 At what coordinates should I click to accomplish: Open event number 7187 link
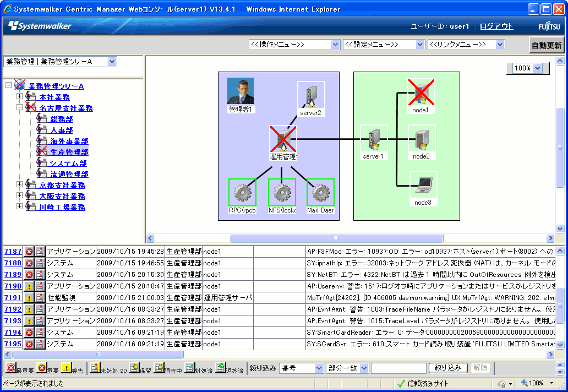coord(13,252)
